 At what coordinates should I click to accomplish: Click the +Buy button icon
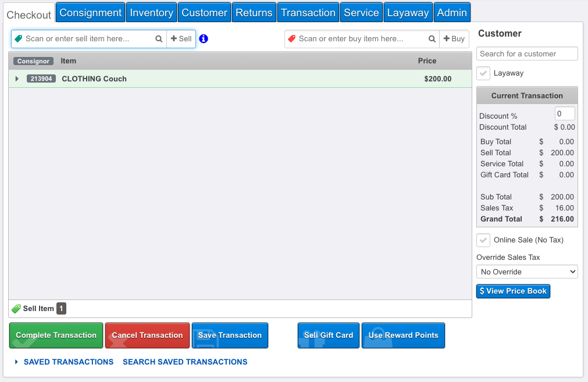[x=454, y=39]
